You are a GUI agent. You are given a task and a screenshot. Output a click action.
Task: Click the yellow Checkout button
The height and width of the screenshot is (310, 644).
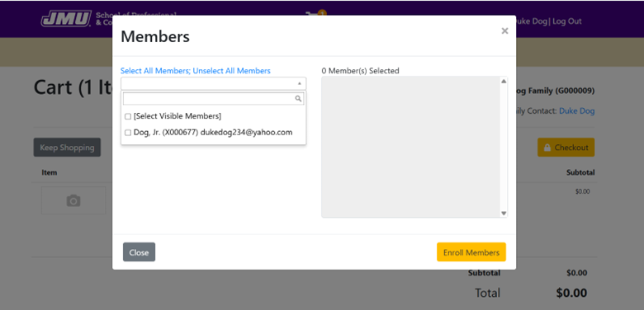coord(566,148)
